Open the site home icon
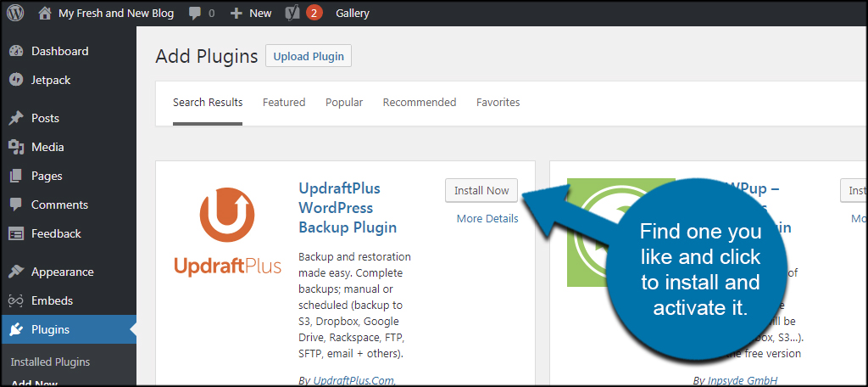This screenshot has height=387, width=868. point(44,14)
